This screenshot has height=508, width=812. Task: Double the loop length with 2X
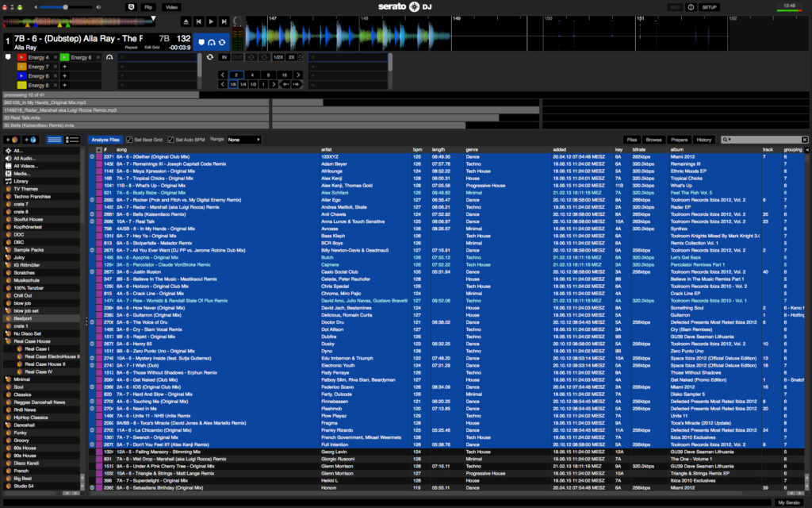pyautogui.click(x=291, y=57)
